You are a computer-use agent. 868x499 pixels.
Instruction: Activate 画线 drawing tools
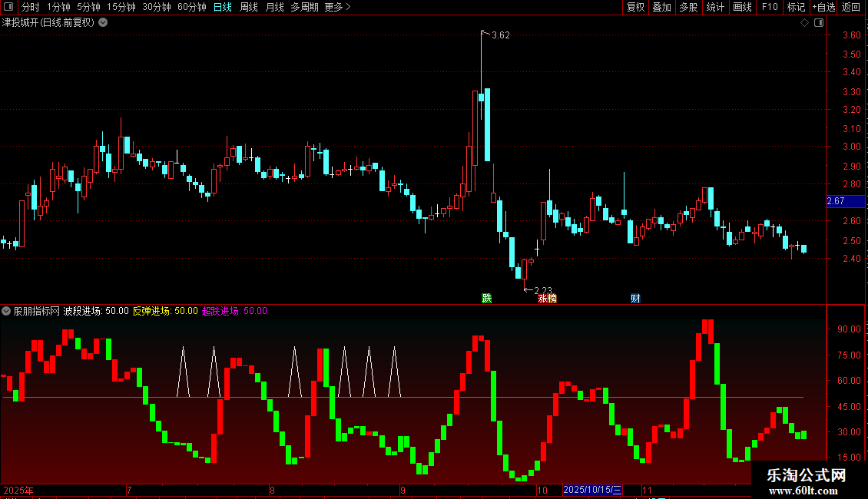[x=742, y=7]
